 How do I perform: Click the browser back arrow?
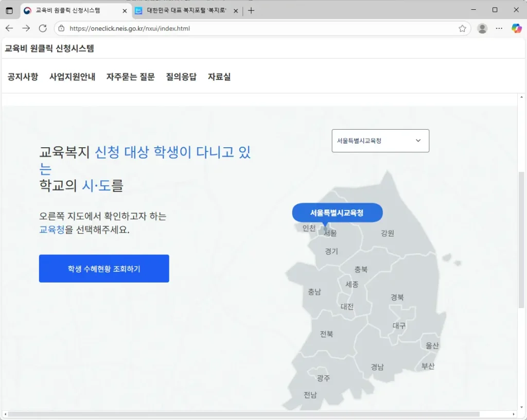pyautogui.click(x=10, y=28)
